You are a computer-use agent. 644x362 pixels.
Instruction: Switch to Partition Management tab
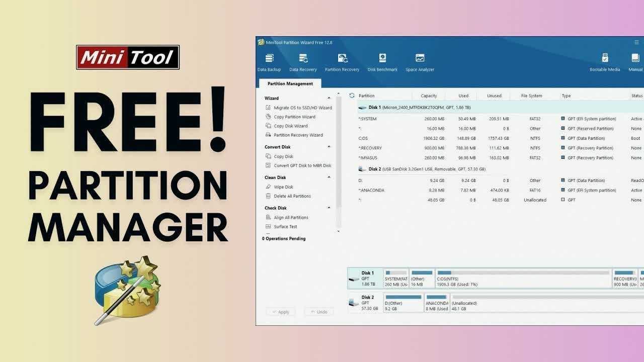tap(290, 83)
